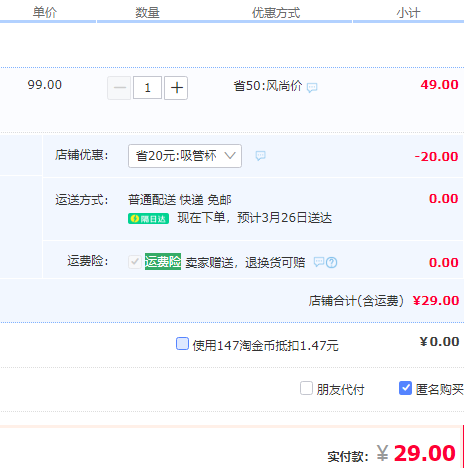
Task: Click the comment icon next to store discount dropdown
Action: click(260, 156)
